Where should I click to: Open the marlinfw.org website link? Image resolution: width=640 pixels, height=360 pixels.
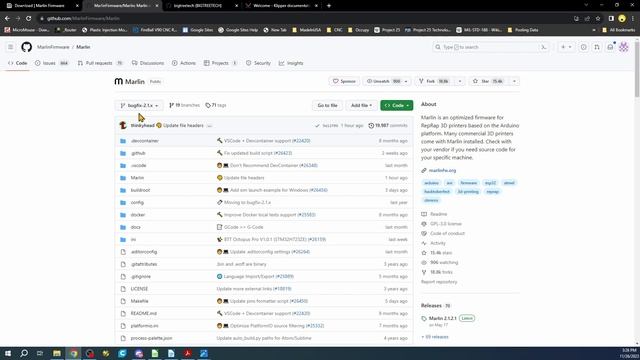442,170
